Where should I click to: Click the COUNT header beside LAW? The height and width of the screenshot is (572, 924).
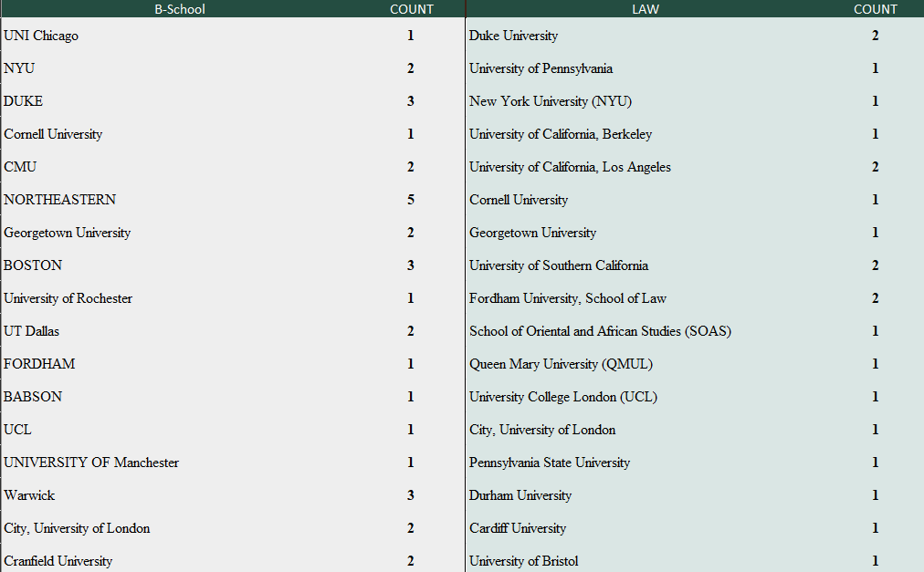[875, 9]
